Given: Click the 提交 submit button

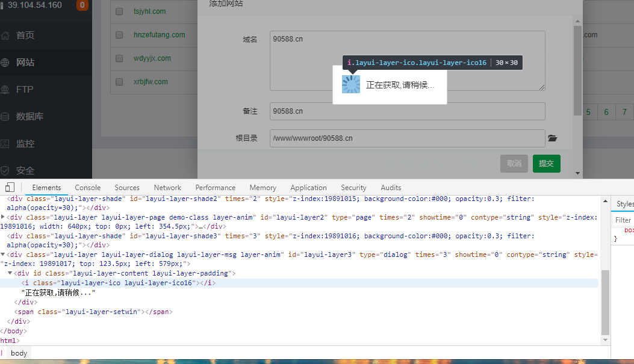Looking at the screenshot, I should (546, 164).
